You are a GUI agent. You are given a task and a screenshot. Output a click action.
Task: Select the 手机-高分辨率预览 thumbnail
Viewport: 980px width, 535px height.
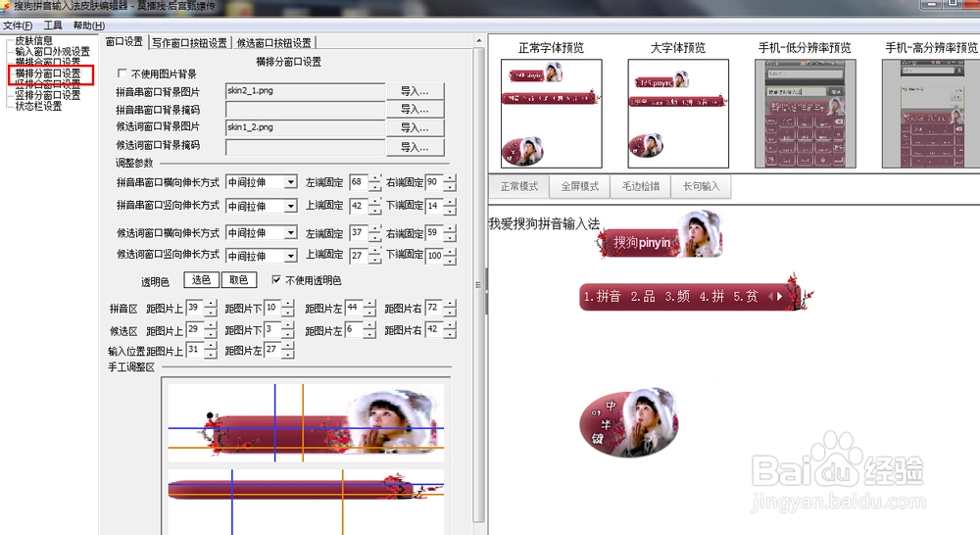coord(931,114)
